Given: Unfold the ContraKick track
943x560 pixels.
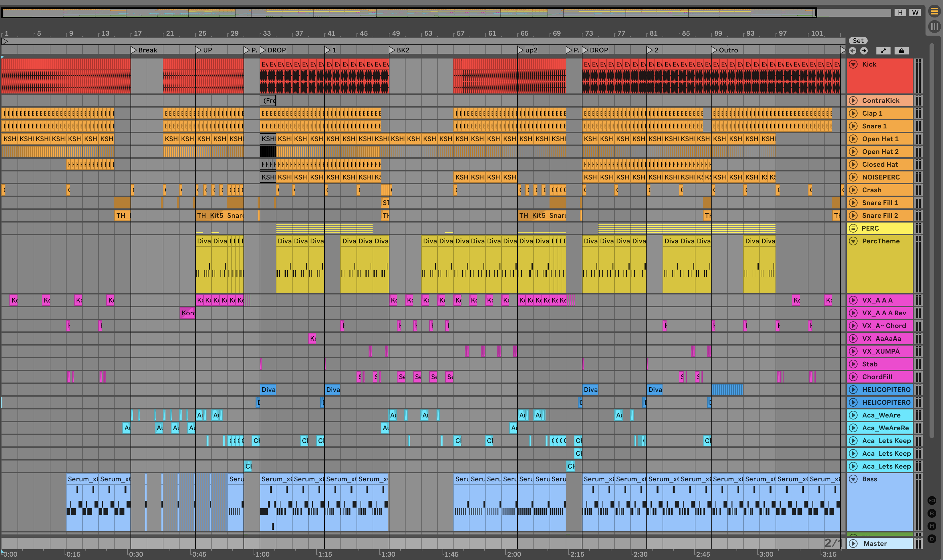Looking at the screenshot, I should [x=853, y=101].
